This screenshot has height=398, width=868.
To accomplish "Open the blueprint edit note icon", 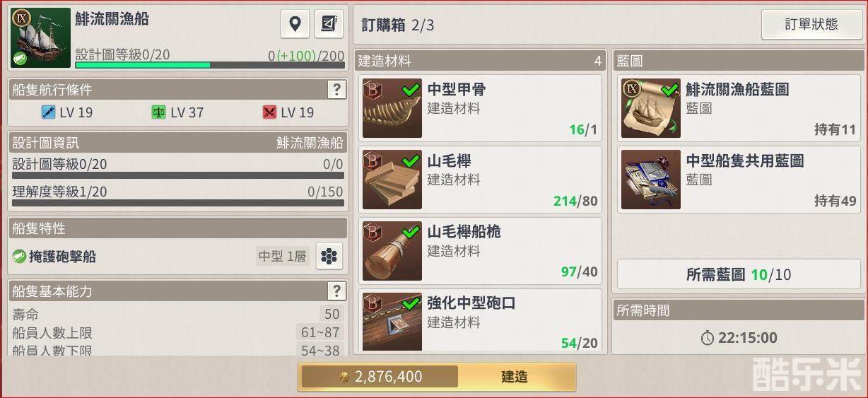I will pyautogui.click(x=329, y=24).
